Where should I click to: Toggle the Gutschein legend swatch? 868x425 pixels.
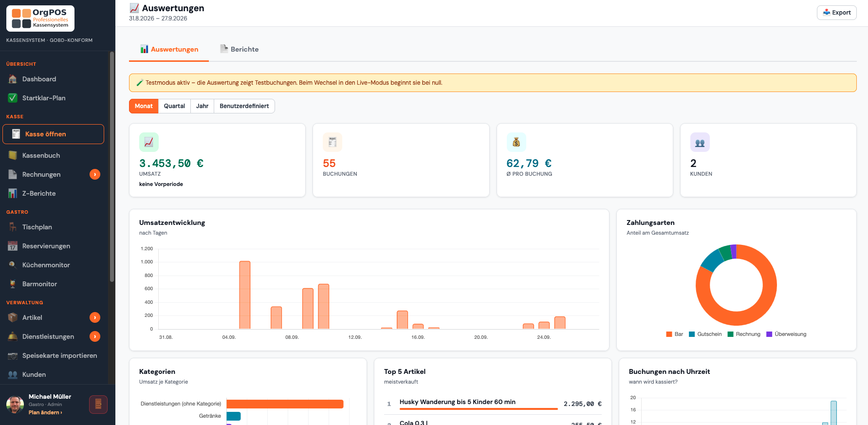(692, 334)
